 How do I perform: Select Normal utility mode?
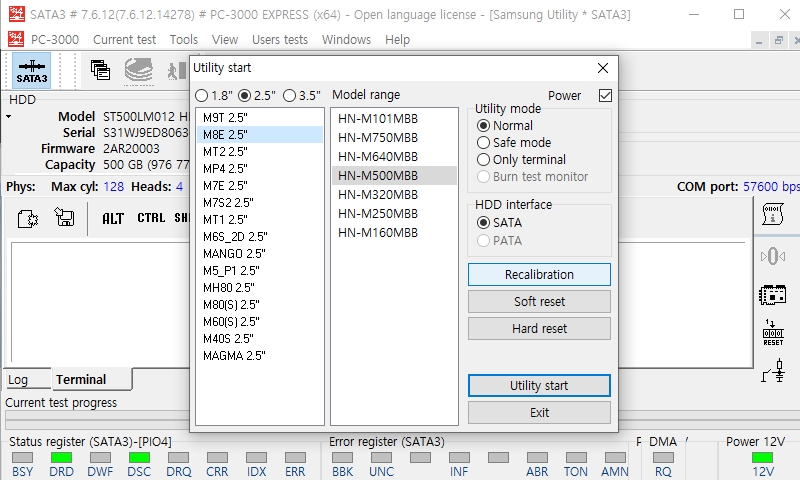tap(483, 125)
